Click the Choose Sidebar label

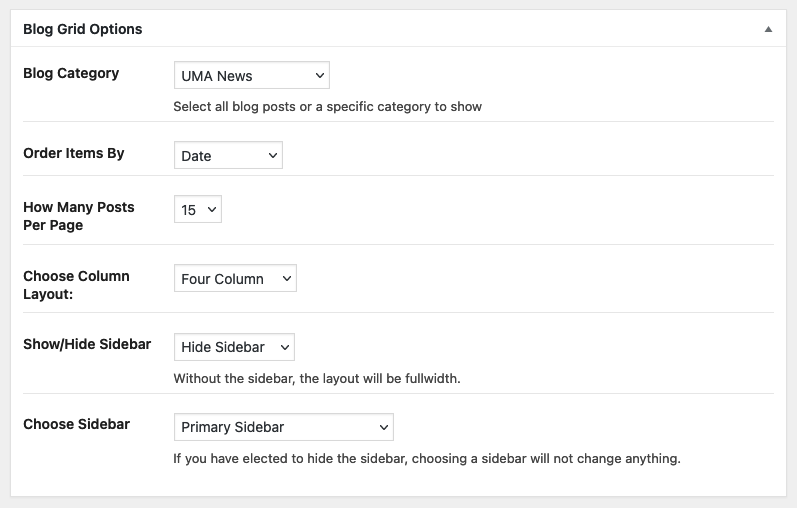[x=77, y=424]
